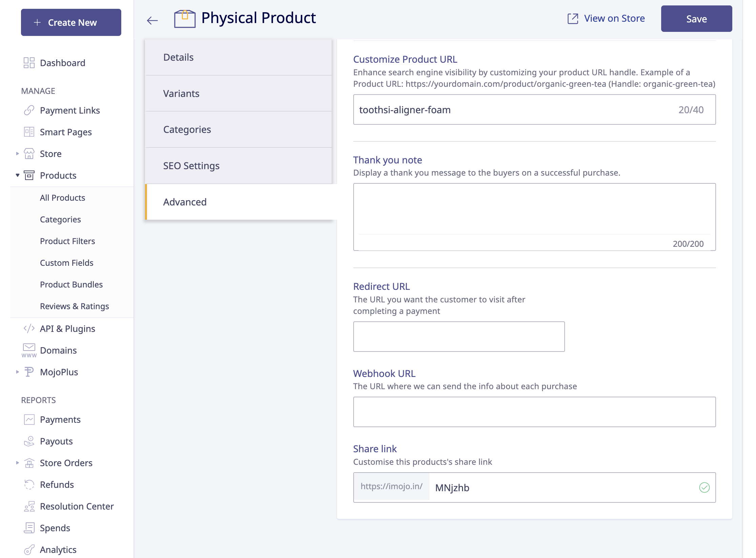
Task: Open Custom Fields page
Action: point(66,263)
